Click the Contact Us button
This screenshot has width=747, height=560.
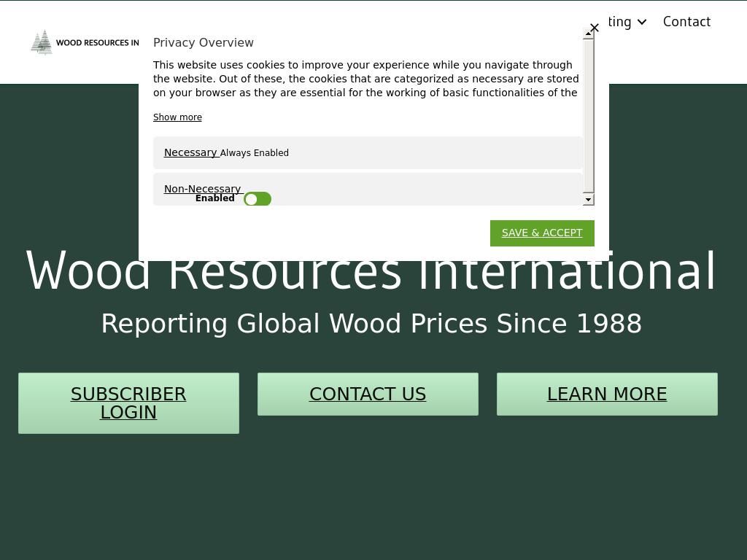[368, 394]
